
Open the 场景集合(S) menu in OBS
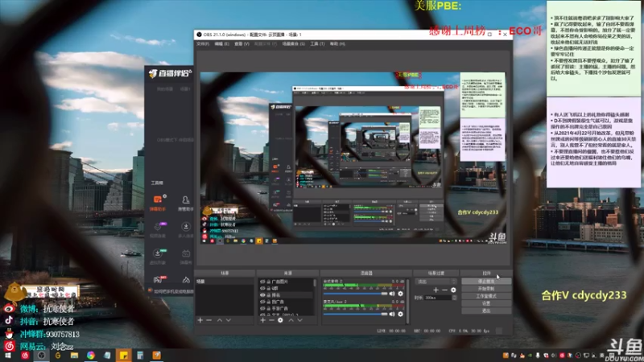[x=293, y=44]
